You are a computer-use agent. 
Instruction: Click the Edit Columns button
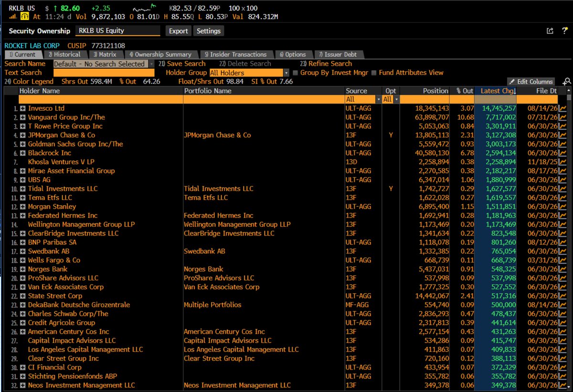point(531,82)
